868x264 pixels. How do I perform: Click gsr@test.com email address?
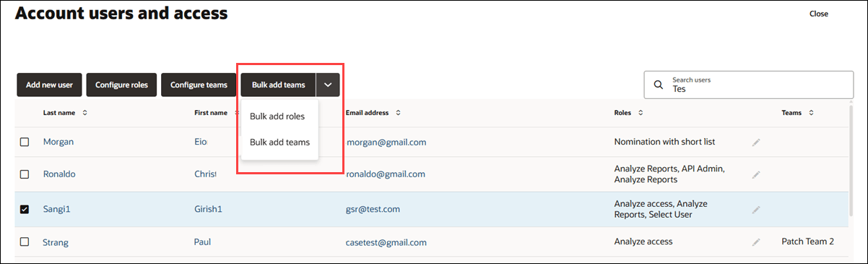pyautogui.click(x=373, y=209)
